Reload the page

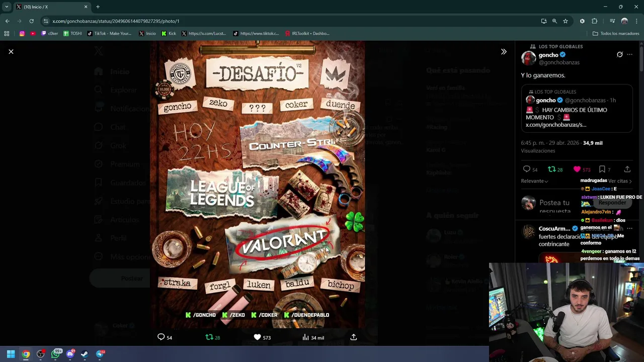coord(31,21)
